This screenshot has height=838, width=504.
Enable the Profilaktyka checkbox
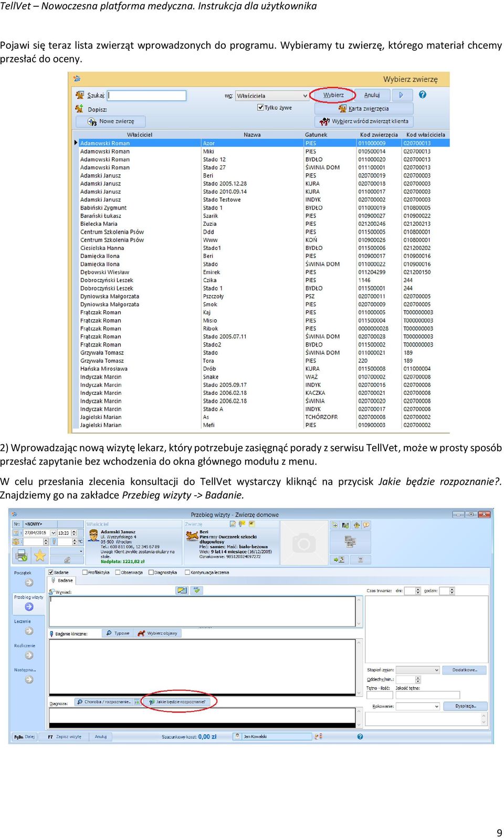pos(85,572)
